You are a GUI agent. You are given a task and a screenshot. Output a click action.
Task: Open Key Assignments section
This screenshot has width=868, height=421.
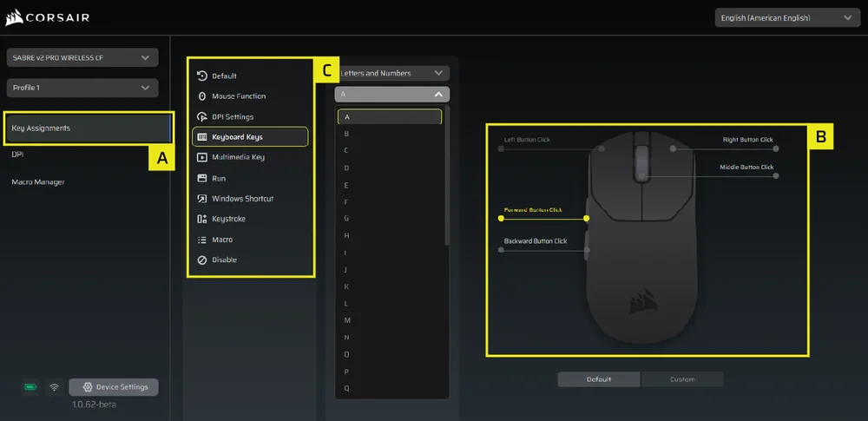(x=89, y=128)
